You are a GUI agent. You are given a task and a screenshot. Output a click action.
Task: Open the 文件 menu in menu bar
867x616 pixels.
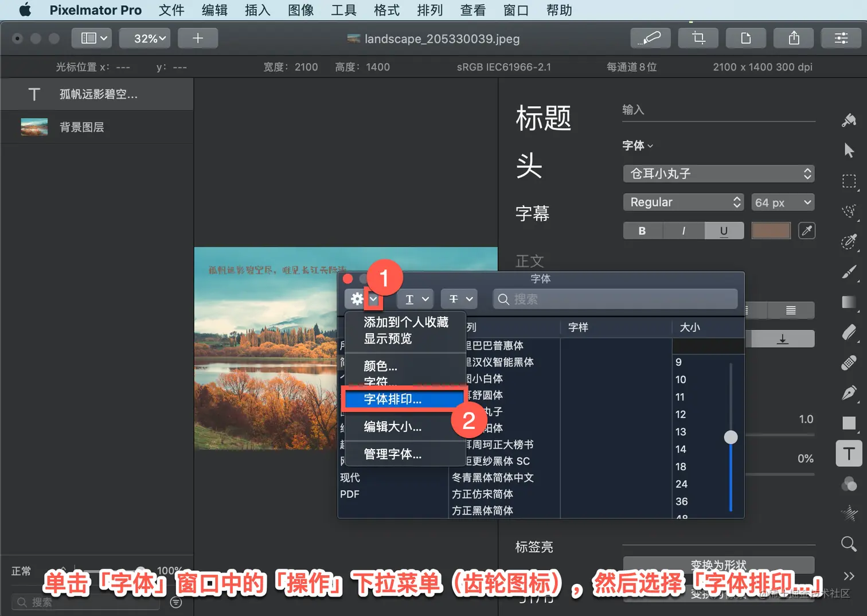[171, 10]
